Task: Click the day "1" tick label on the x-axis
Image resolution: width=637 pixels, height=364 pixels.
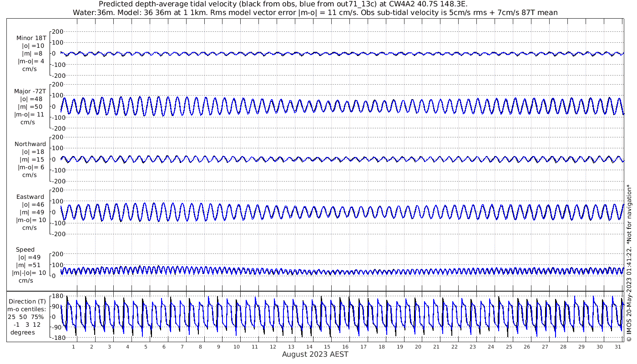Action: [73, 347]
